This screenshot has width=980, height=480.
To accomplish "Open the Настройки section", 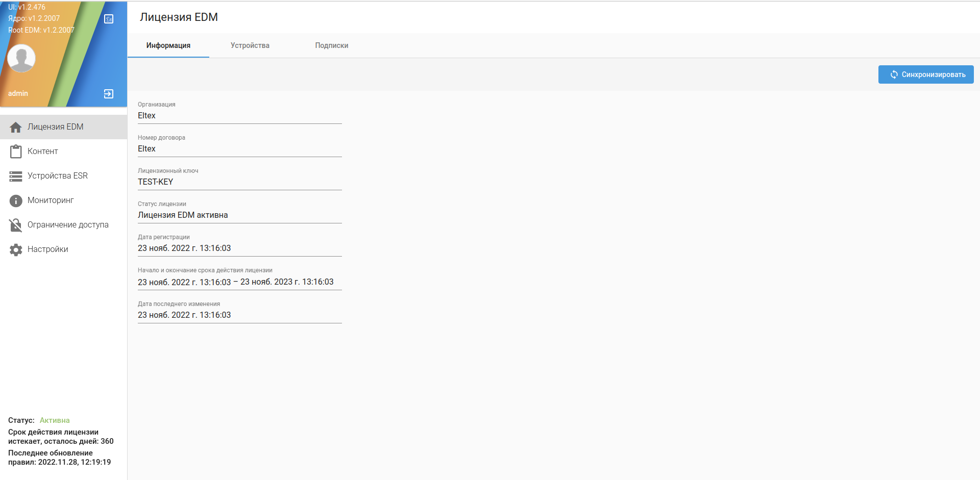I will coord(63,249).
